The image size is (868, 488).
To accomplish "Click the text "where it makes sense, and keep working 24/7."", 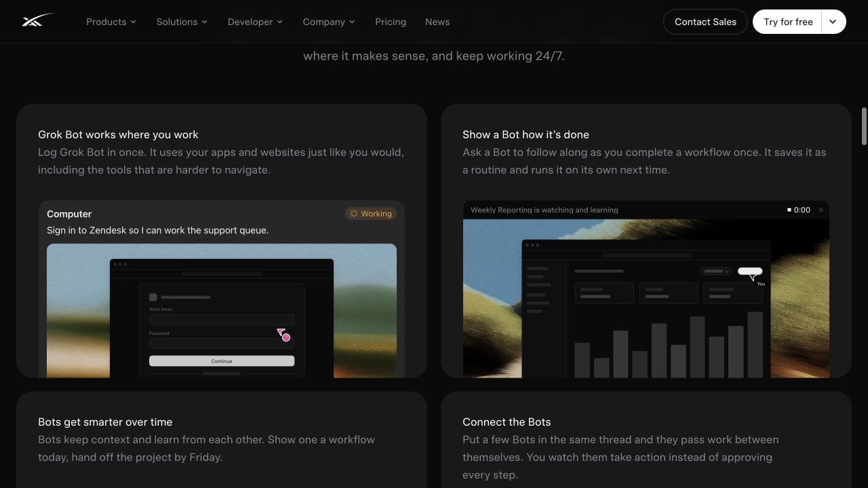I will (x=433, y=56).
